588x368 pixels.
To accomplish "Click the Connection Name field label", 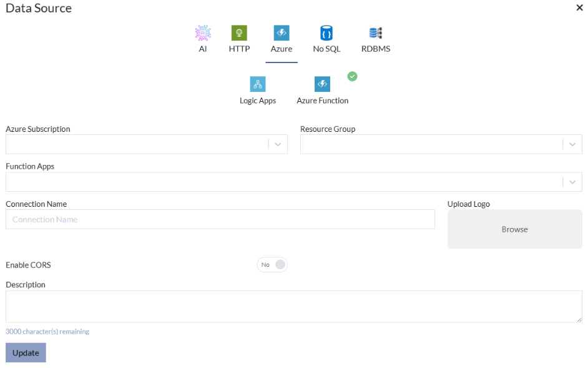I will pyautogui.click(x=36, y=204).
